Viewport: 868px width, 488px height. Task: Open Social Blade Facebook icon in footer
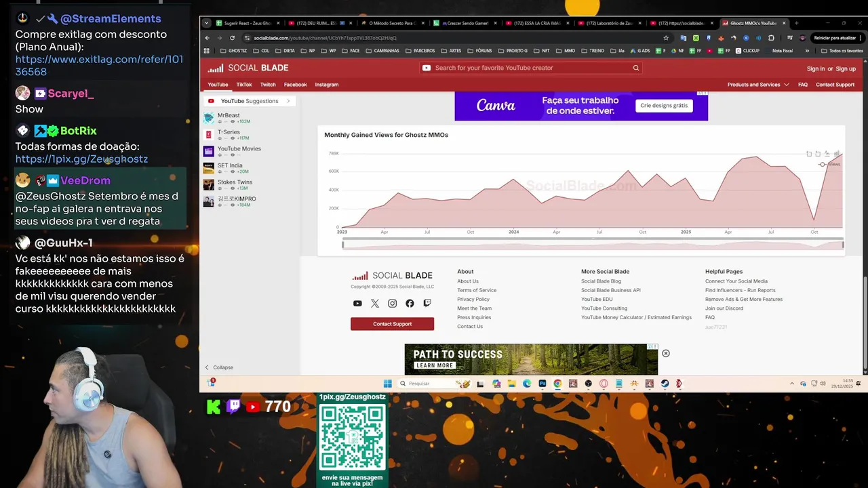coord(410,303)
